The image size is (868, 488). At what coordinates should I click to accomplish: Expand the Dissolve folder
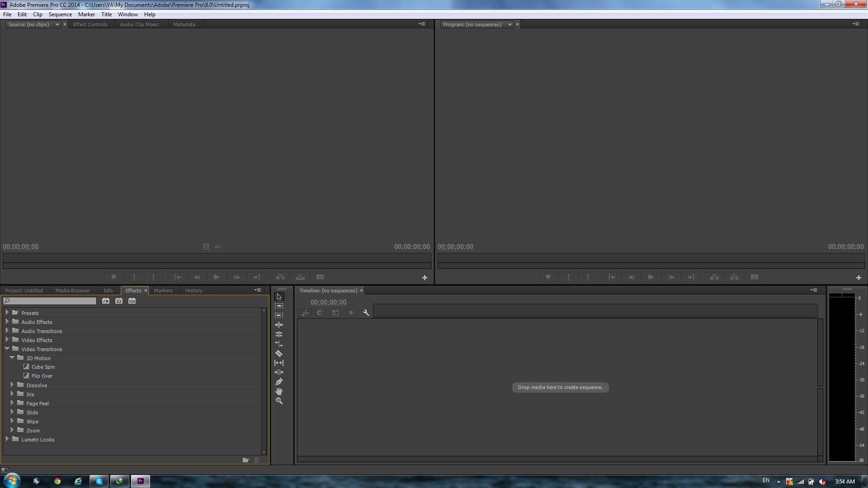tap(12, 385)
